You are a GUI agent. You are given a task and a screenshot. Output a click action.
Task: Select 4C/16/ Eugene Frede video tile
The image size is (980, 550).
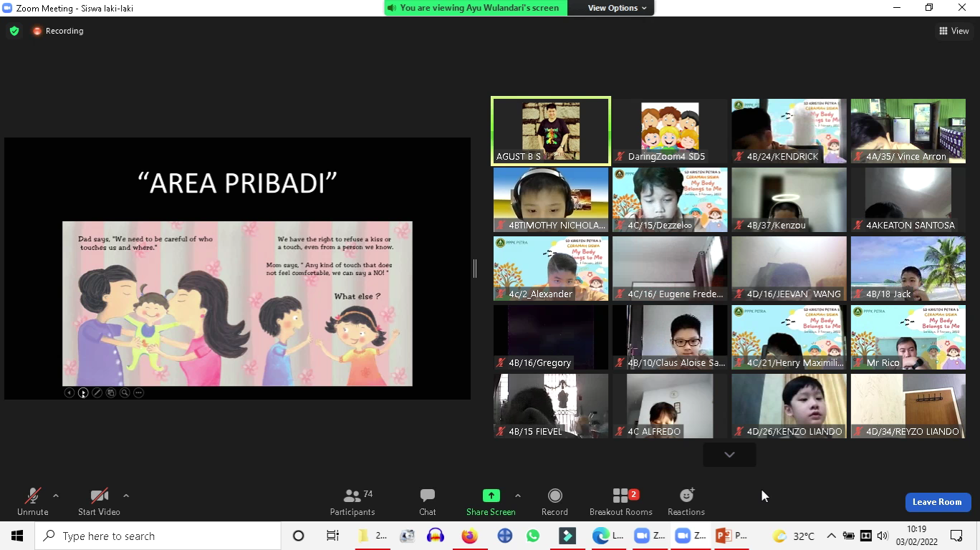[670, 269]
